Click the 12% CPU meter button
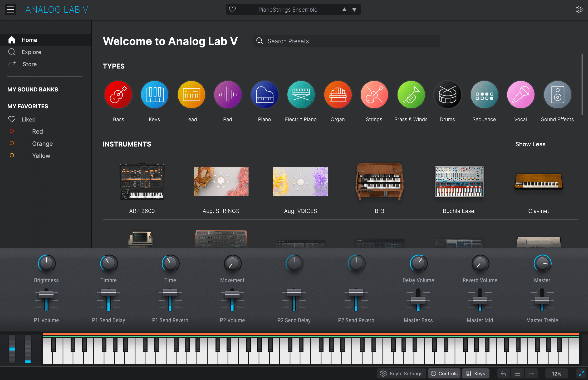The width and height of the screenshot is (588, 380). [x=556, y=373]
